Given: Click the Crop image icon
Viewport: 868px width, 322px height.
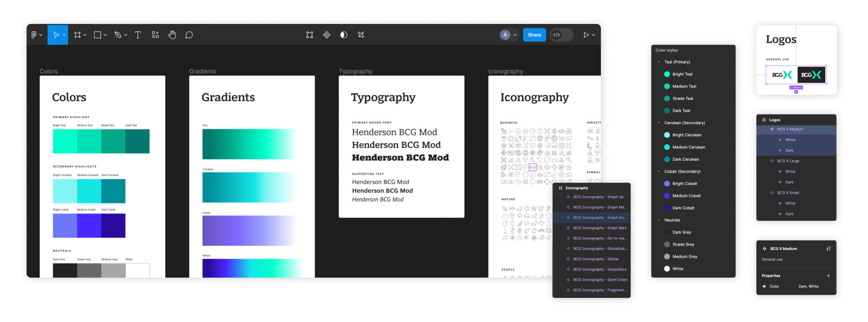Looking at the screenshot, I should coord(361,35).
